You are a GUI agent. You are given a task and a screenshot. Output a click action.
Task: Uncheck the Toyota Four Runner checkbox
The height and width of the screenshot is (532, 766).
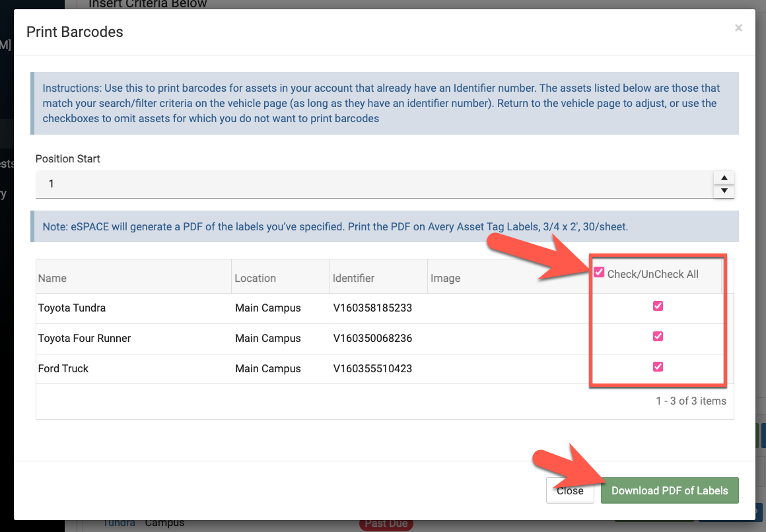pos(658,337)
